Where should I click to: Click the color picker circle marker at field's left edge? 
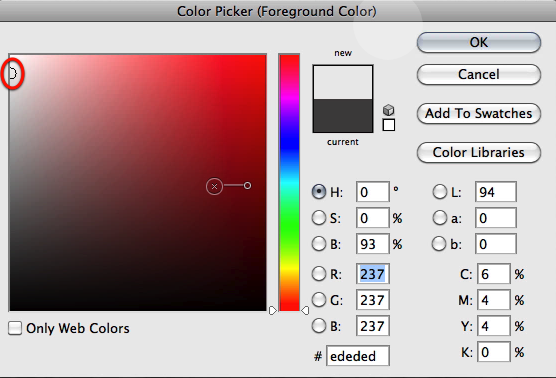[12, 74]
